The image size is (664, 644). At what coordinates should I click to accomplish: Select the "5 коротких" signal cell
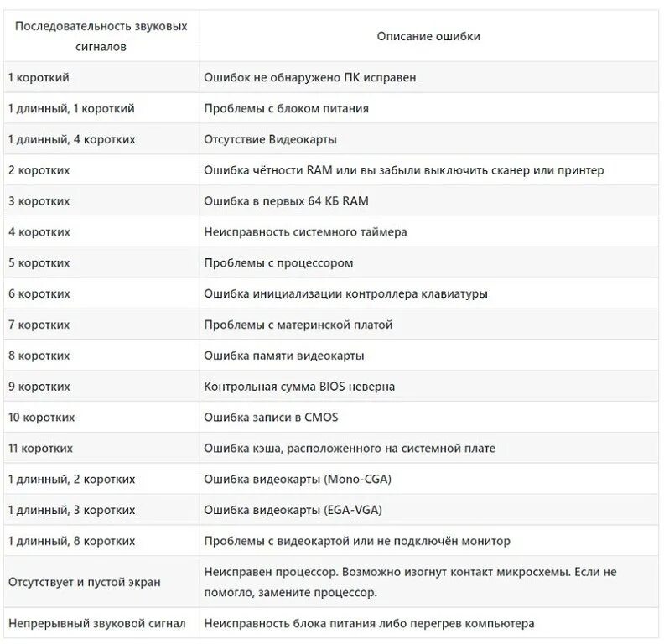tap(39, 263)
